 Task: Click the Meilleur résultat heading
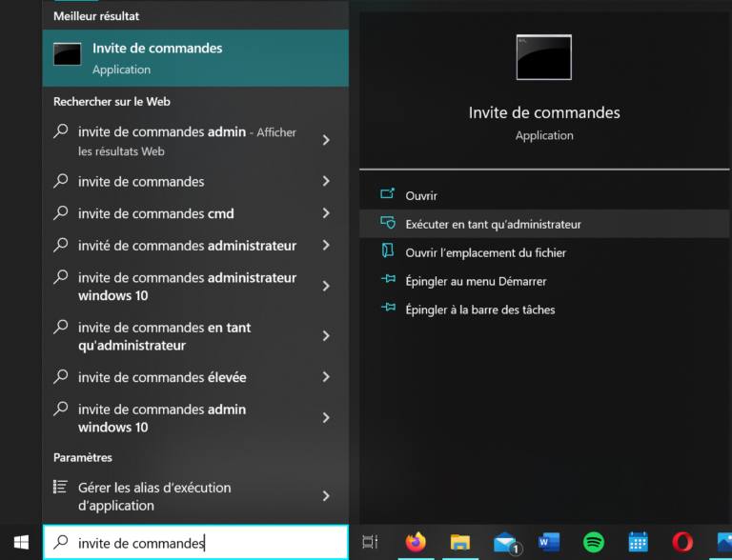pos(96,16)
